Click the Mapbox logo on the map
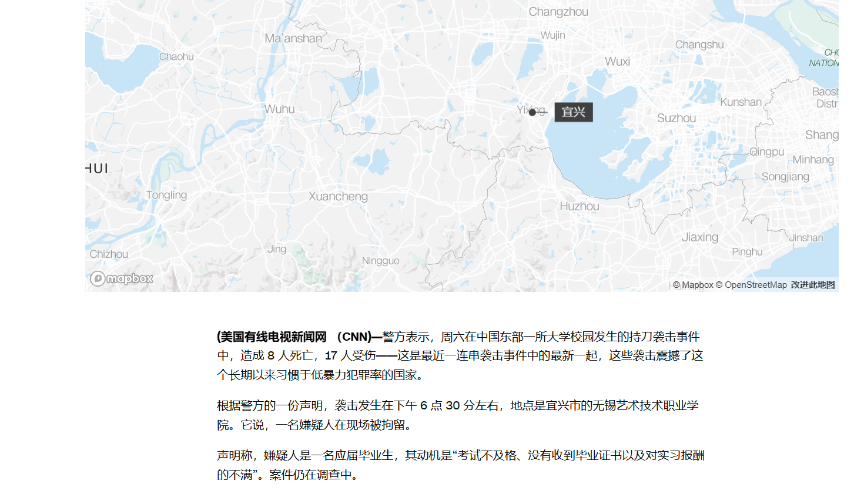Image resolution: width=854 pixels, height=504 pixels. coord(122,278)
